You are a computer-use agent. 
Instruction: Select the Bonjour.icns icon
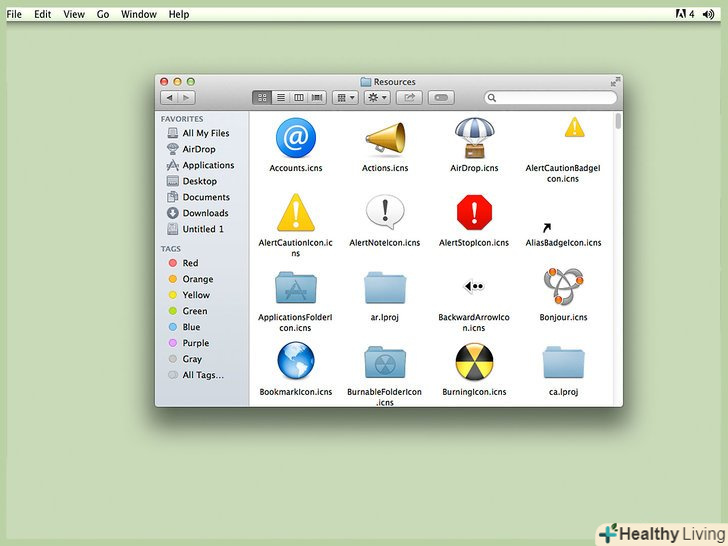tap(563, 286)
